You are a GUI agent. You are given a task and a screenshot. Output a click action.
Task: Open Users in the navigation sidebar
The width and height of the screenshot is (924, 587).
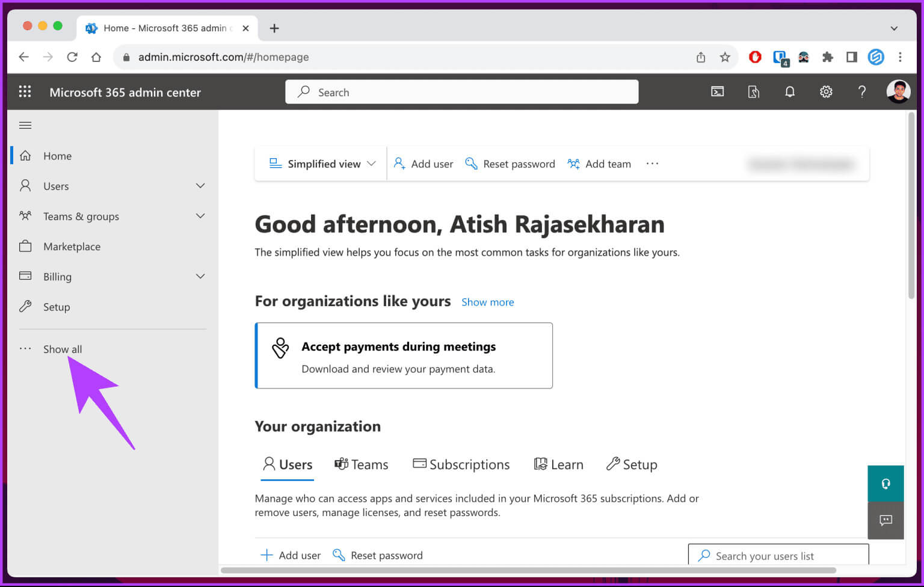[56, 186]
